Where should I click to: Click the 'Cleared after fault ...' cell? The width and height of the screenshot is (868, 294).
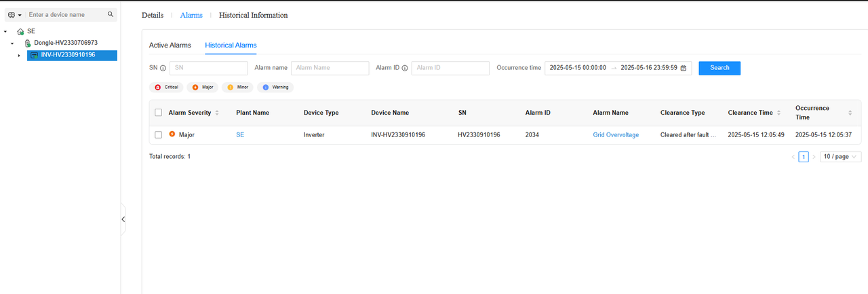tap(688, 134)
